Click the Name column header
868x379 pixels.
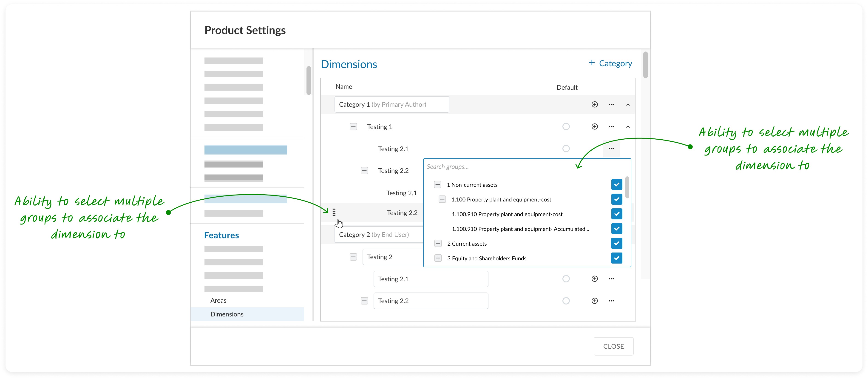tap(343, 87)
